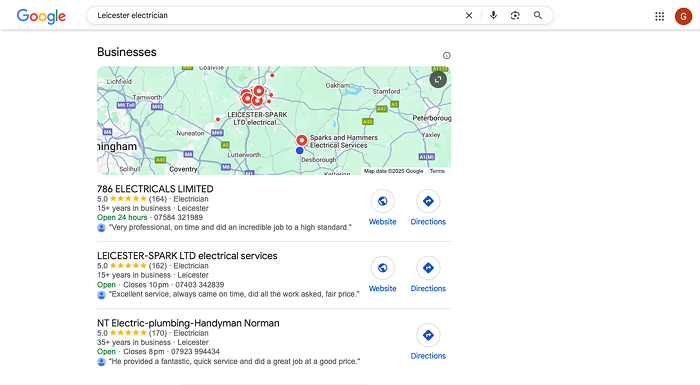This screenshot has width=700, height=385.
Task: Select review quote 'Excellent service, always came on time'
Action: [234, 294]
